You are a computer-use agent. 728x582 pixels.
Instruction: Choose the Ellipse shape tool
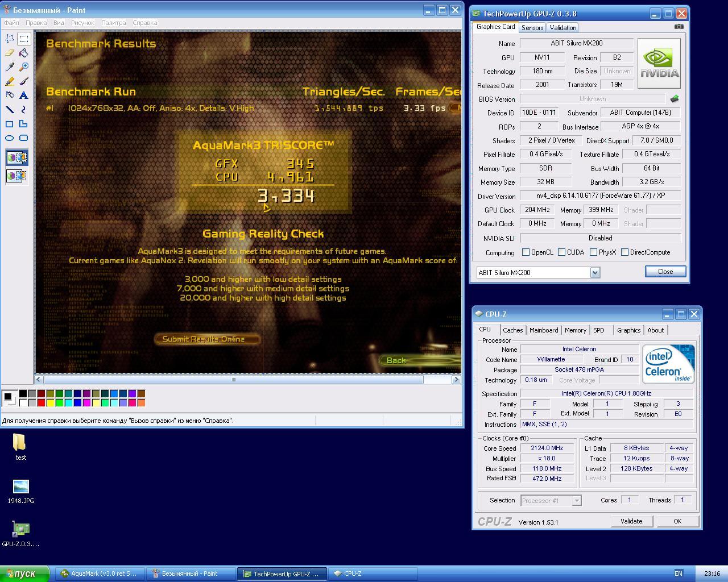(10, 138)
